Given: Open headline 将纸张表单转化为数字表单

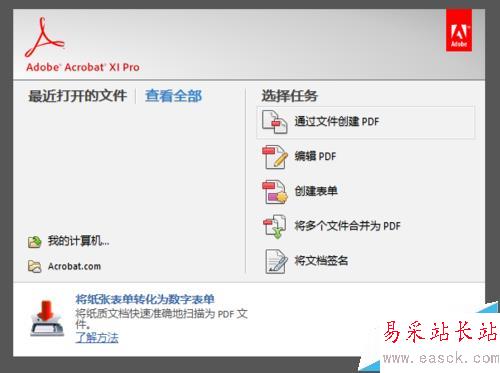Looking at the screenshot, I should coord(145,299).
